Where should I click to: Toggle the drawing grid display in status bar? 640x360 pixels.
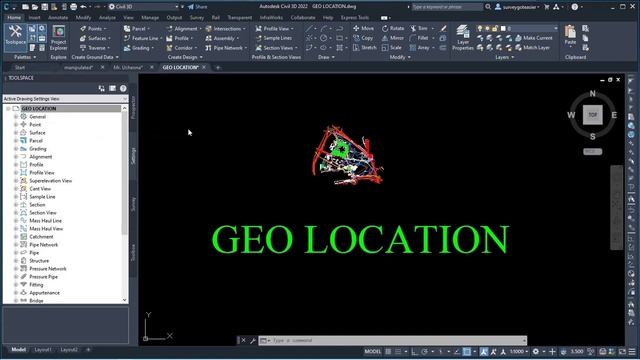point(388,351)
